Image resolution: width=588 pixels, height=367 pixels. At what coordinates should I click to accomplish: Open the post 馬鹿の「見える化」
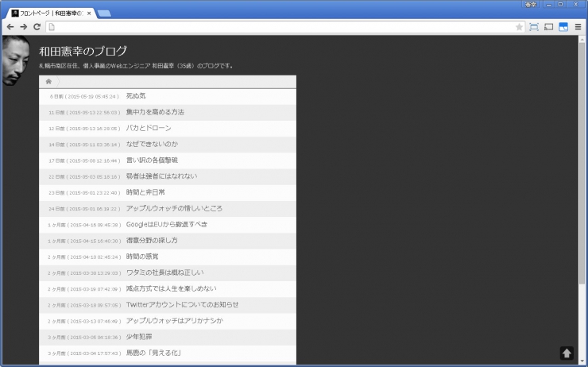click(153, 353)
